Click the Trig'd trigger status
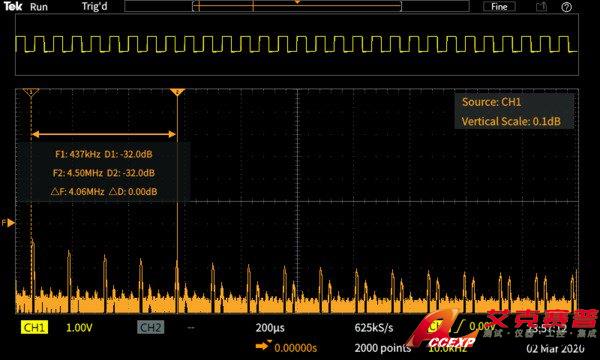The height and width of the screenshot is (360, 600). pos(95,7)
